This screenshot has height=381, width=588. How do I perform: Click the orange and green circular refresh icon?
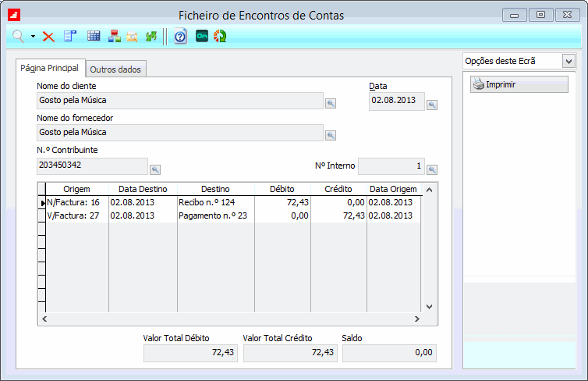(x=220, y=36)
